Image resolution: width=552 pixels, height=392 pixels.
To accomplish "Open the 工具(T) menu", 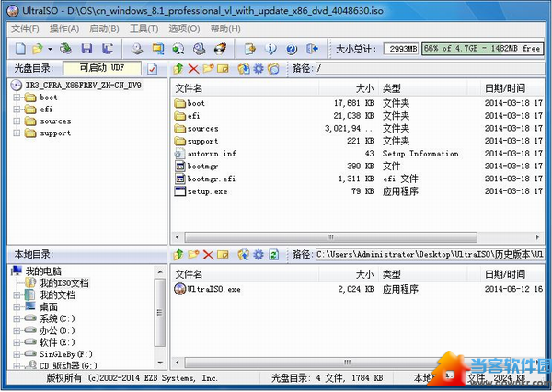I will point(144,29).
